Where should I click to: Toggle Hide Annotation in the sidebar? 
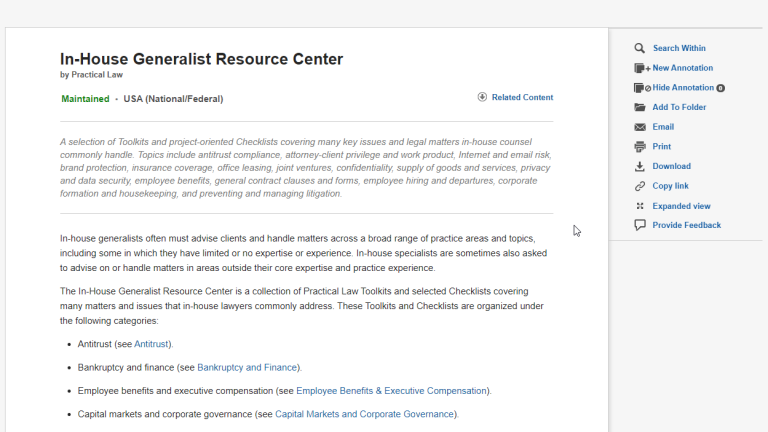[x=683, y=88]
